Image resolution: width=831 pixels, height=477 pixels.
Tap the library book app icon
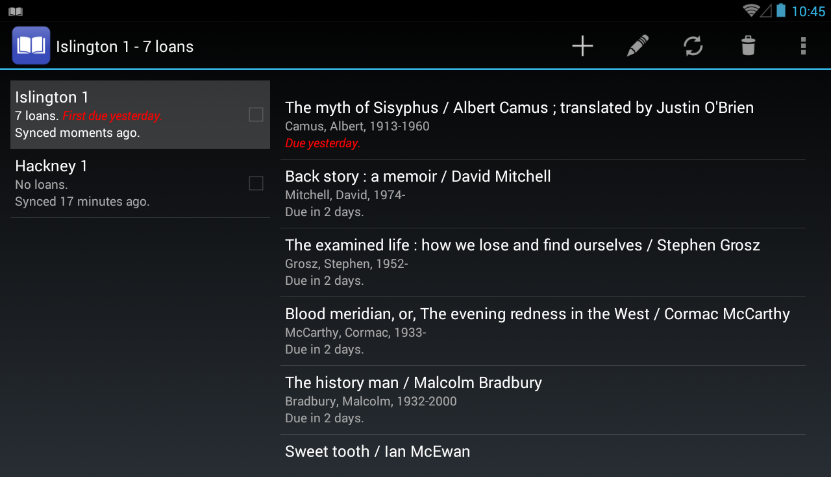(x=31, y=46)
